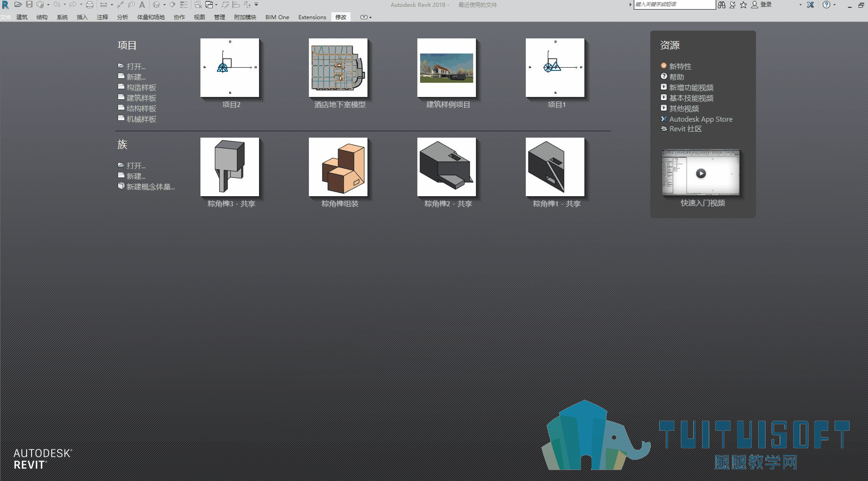
Task: Open the Customize Quick Access Toolbar dropdown
Action: tap(256, 5)
